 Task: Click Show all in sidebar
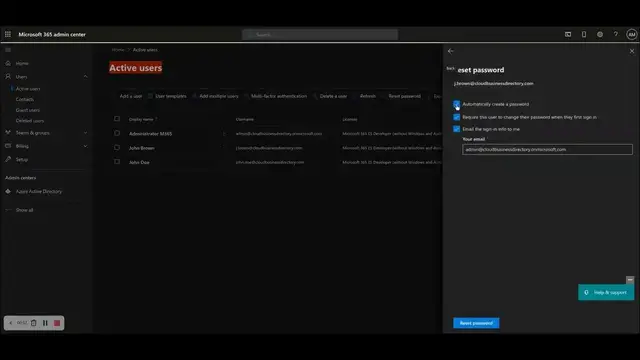(24, 210)
